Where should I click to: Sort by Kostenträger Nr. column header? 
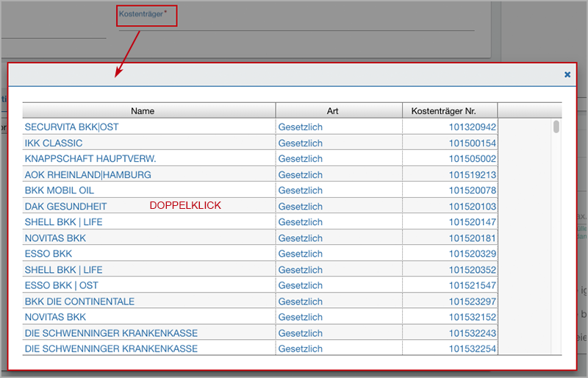pyautogui.click(x=450, y=111)
